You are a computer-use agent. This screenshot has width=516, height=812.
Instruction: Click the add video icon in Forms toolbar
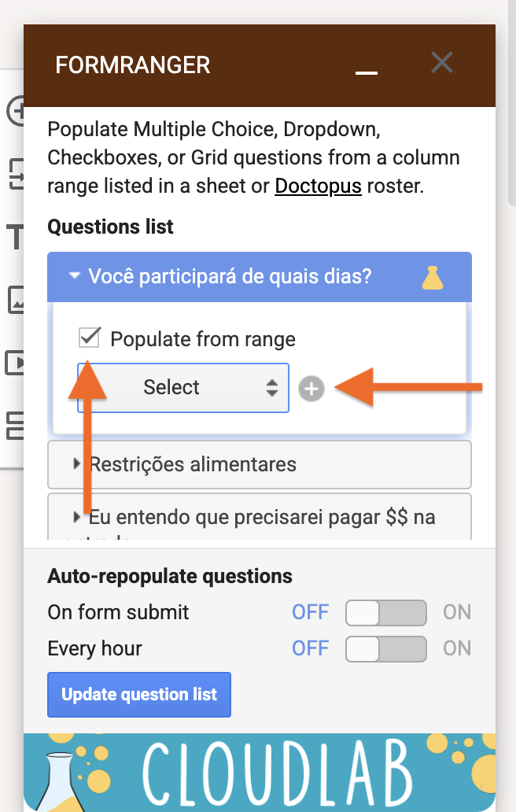click(14, 363)
